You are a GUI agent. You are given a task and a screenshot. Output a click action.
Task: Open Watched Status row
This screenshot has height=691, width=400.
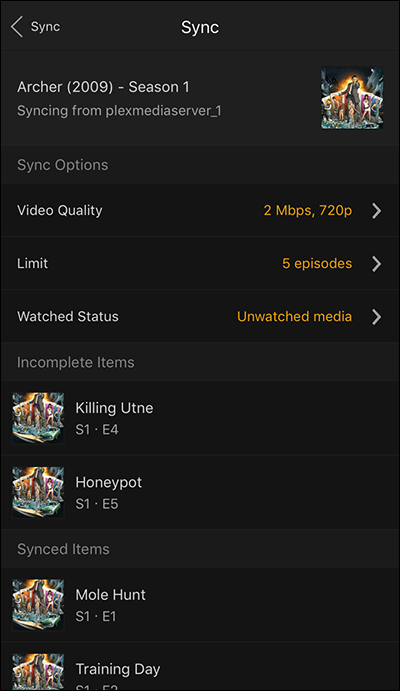[200, 316]
